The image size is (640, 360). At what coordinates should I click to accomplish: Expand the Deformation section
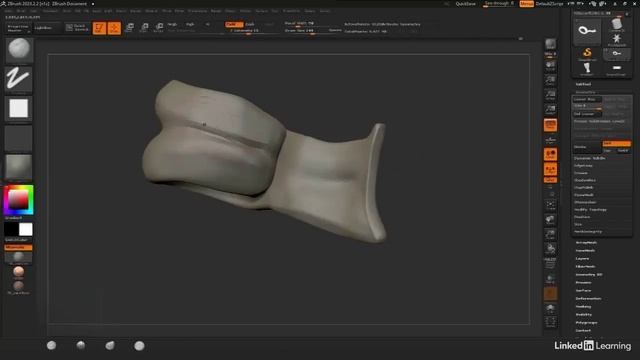pos(588,298)
